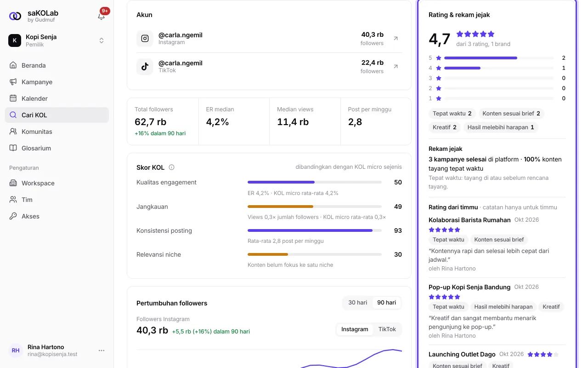Select the 90 hari range
Viewport: 588px width, 368px height.
(386, 303)
